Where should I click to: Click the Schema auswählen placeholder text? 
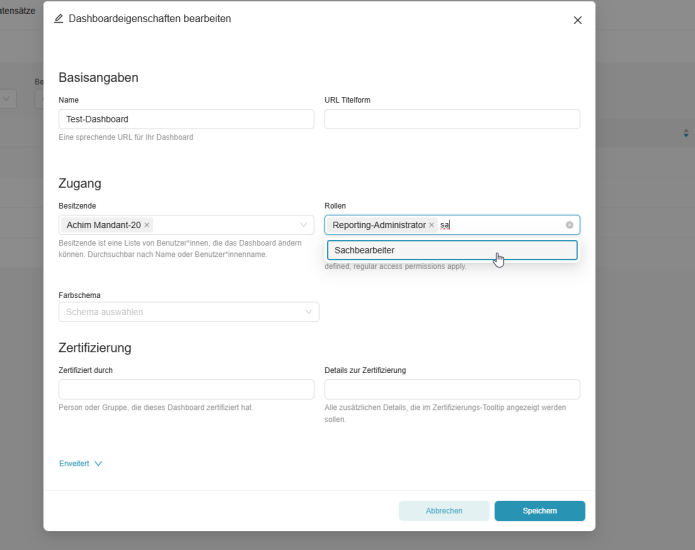tap(105, 312)
